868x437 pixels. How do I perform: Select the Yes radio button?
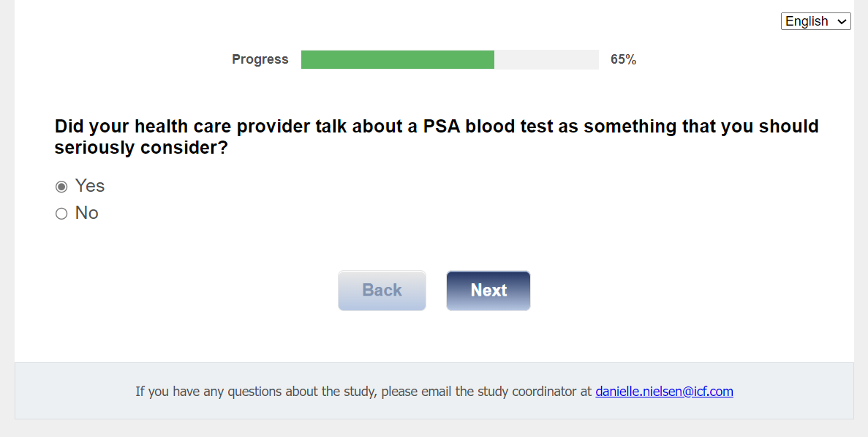pos(61,187)
